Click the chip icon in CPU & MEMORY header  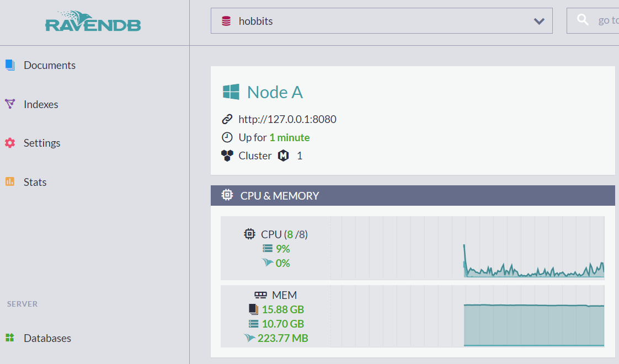227,195
